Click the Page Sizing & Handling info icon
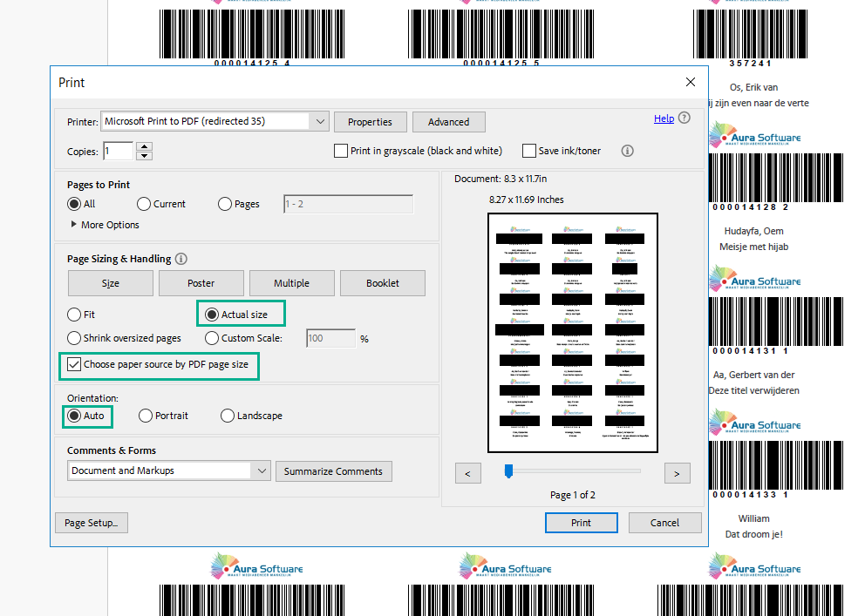The image size is (865, 616). tap(180, 259)
